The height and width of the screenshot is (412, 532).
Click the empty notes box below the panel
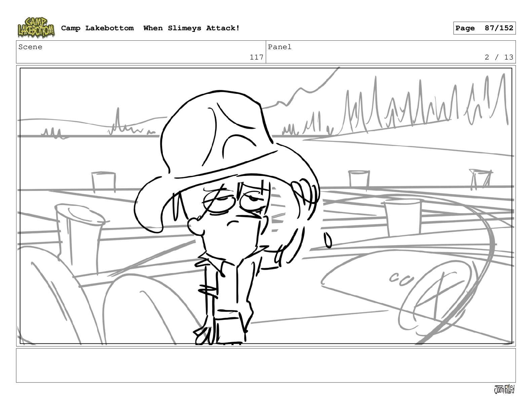pyautogui.click(x=266, y=365)
